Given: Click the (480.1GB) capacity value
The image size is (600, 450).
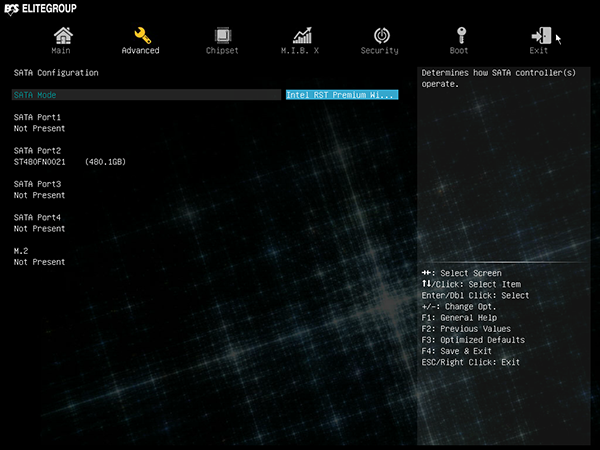Looking at the screenshot, I should tap(105, 162).
